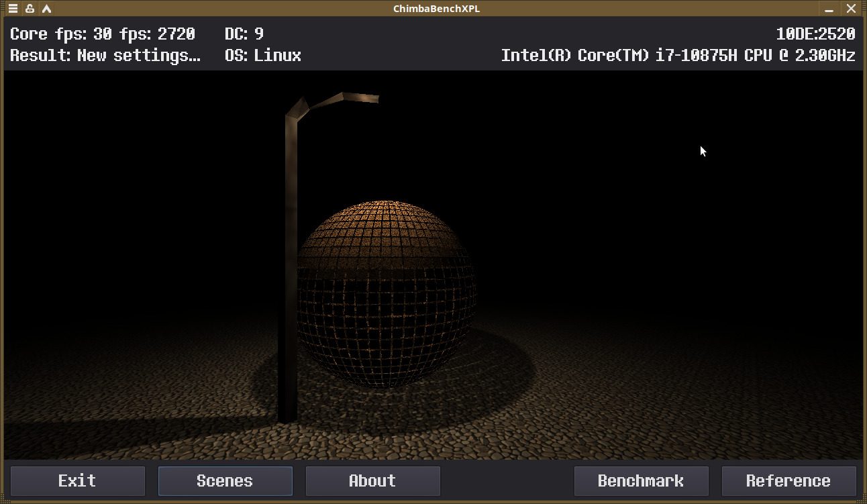Click the ChimbaBenchXPL title text
The image size is (867, 504).
click(x=436, y=9)
